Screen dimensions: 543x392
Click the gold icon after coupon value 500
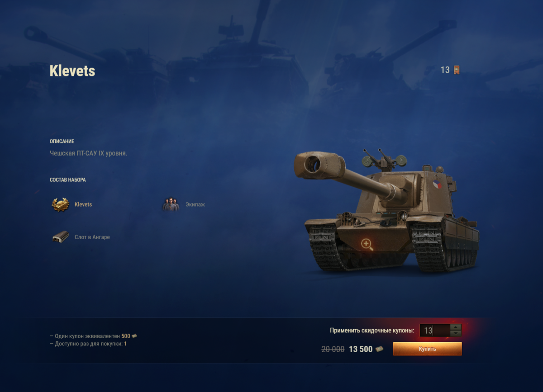(134, 336)
